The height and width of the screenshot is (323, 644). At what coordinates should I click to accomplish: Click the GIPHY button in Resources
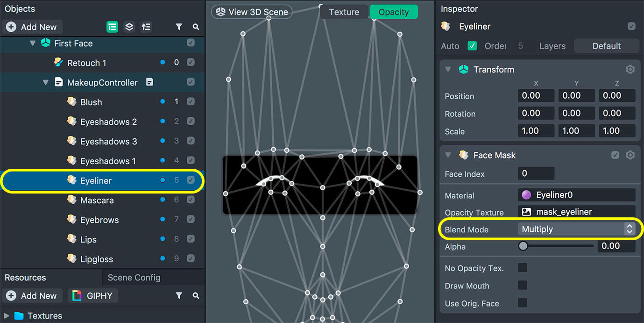tap(93, 295)
